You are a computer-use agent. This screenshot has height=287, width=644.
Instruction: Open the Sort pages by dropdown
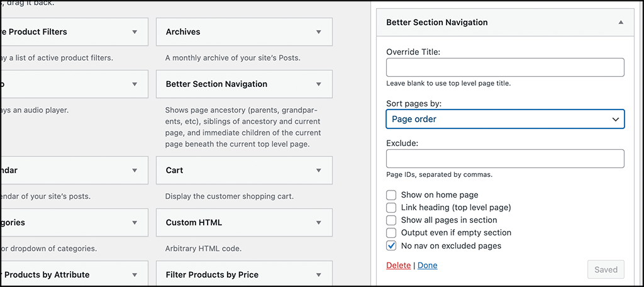505,119
